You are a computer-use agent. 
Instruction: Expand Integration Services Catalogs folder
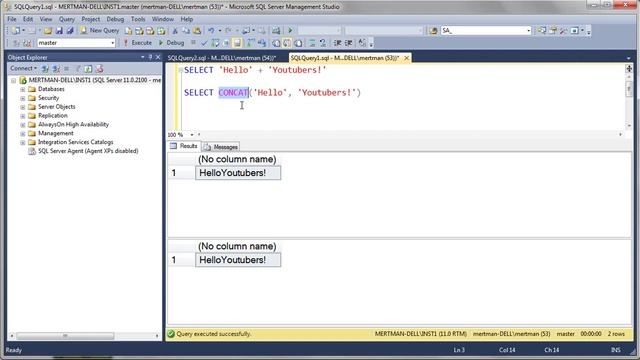(x=23, y=142)
